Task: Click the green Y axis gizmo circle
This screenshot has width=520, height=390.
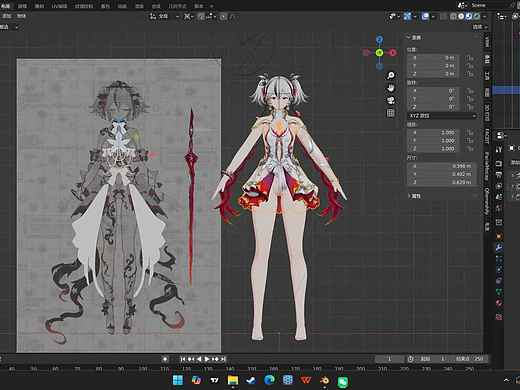Action: [379, 52]
